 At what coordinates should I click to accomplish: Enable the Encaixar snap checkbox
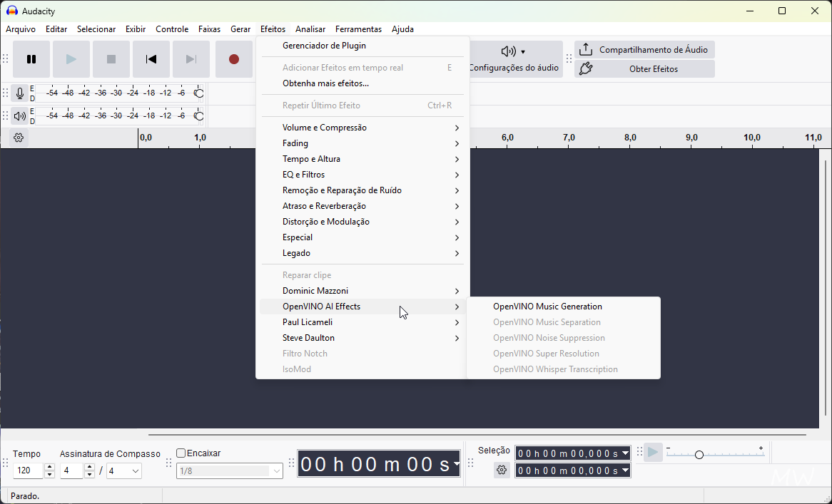tap(181, 453)
